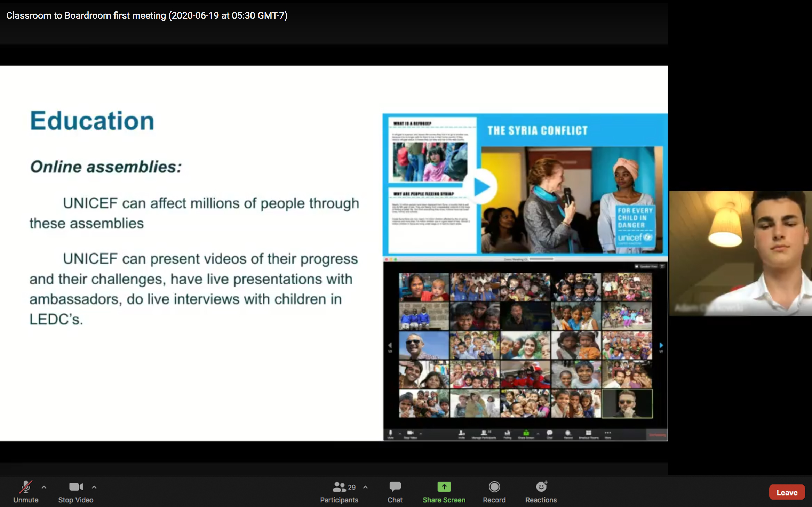Click 'THE SYRIA CONFLICT' banner text

tap(538, 131)
